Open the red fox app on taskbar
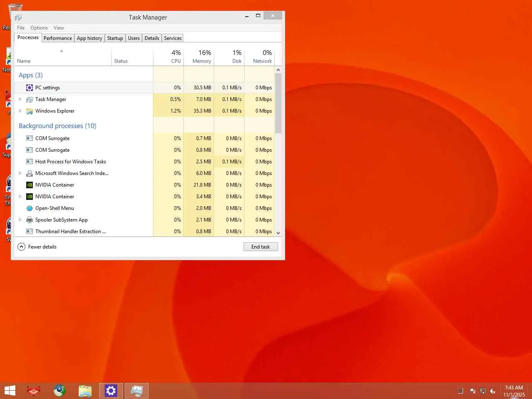The image size is (532, 399). 34,391
